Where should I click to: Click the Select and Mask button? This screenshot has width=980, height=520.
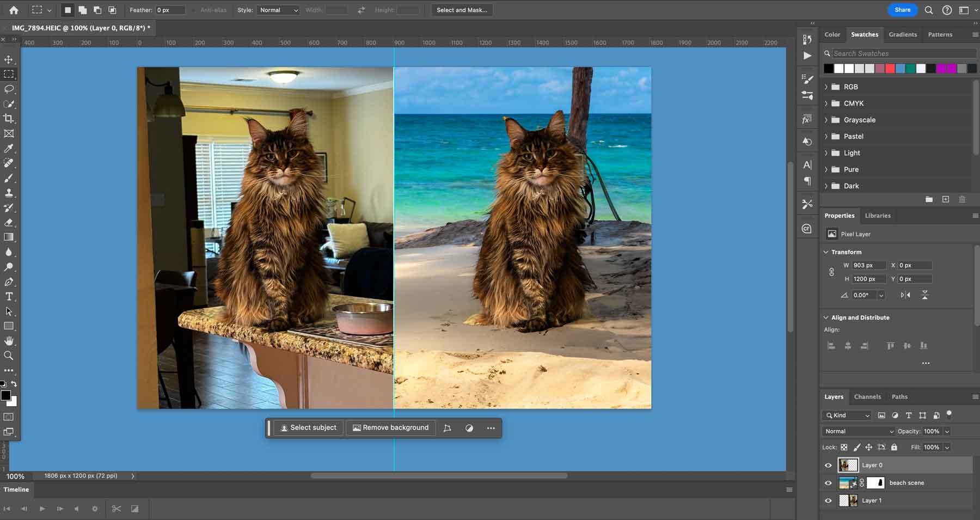pyautogui.click(x=462, y=10)
